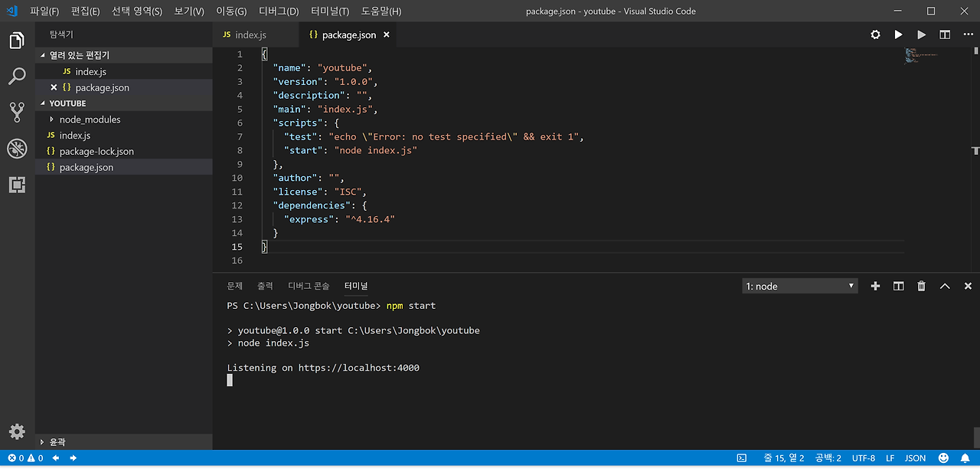
Task: Split the editor with split icon
Action: pos(945,34)
